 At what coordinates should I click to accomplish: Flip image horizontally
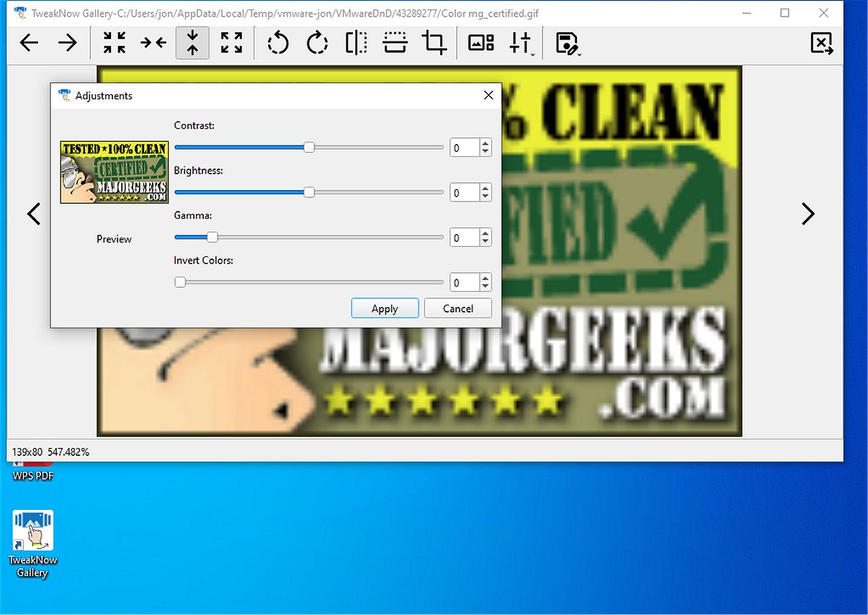(x=356, y=43)
